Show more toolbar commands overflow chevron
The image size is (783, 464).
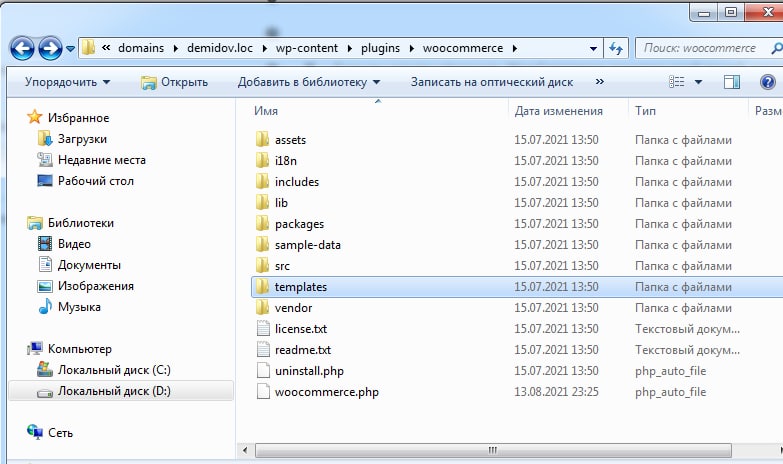pyautogui.click(x=600, y=81)
